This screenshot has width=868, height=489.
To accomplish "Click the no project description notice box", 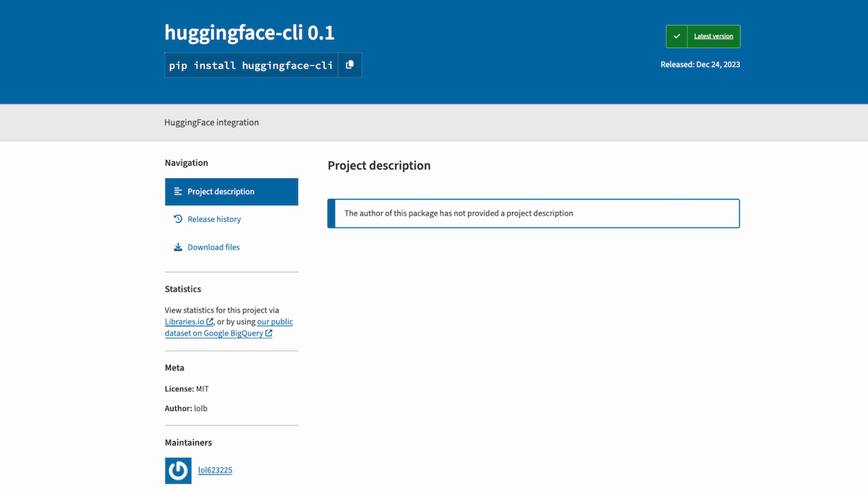I will [533, 213].
